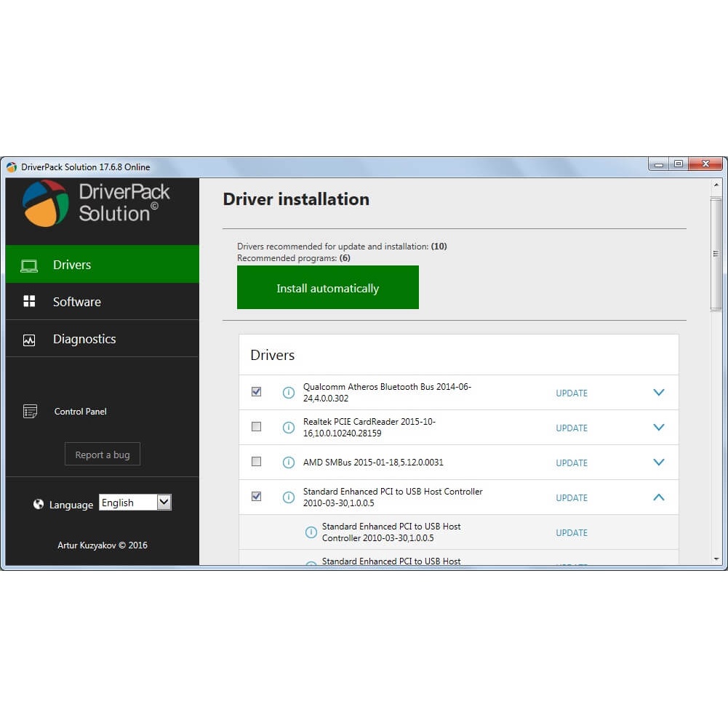
Task: Click info icon beside AMD SMBus driver
Action: point(289,463)
